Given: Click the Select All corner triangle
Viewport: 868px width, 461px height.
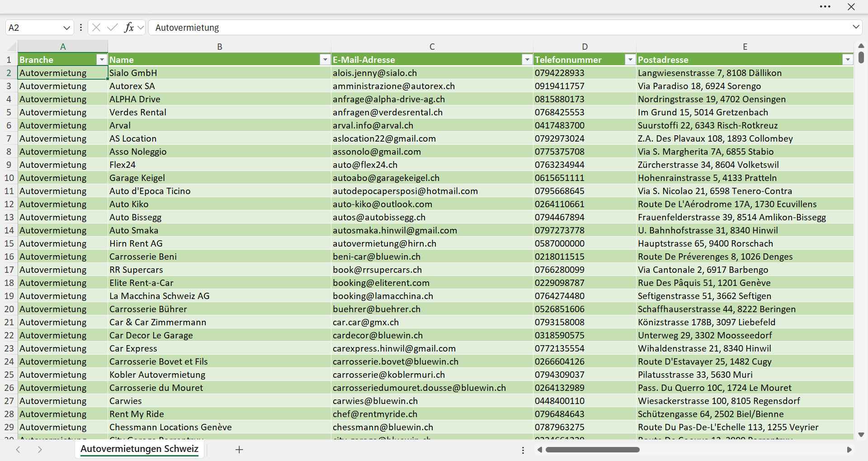Looking at the screenshot, I should coord(12,47).
